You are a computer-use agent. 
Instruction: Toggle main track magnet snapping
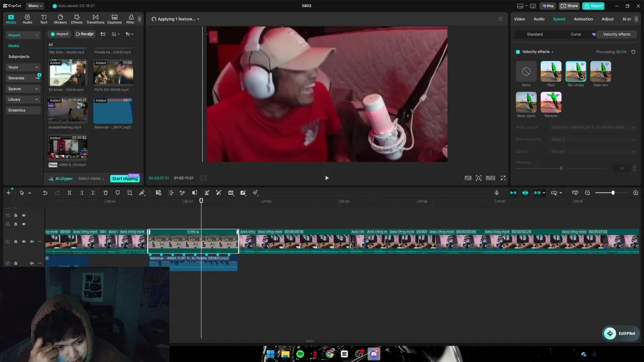point(513,193)
